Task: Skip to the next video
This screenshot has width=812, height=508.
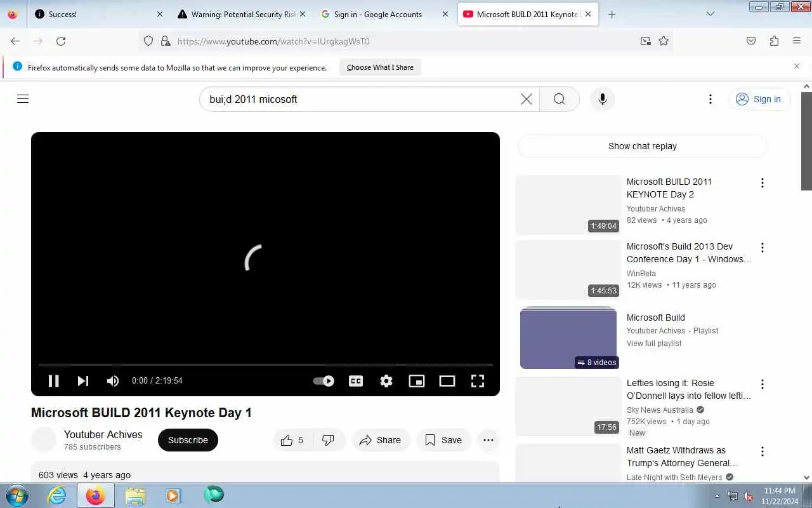Action: click(83, 380)
